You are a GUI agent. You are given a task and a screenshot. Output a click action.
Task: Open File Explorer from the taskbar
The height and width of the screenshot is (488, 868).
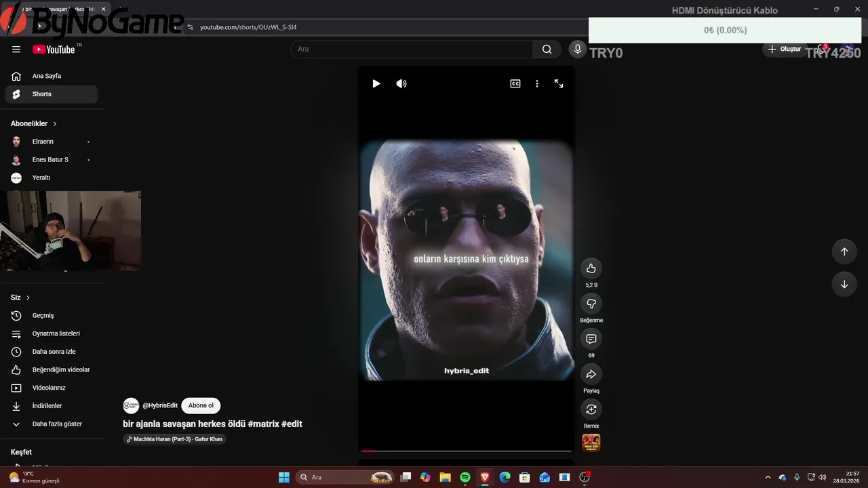(445, 477)
